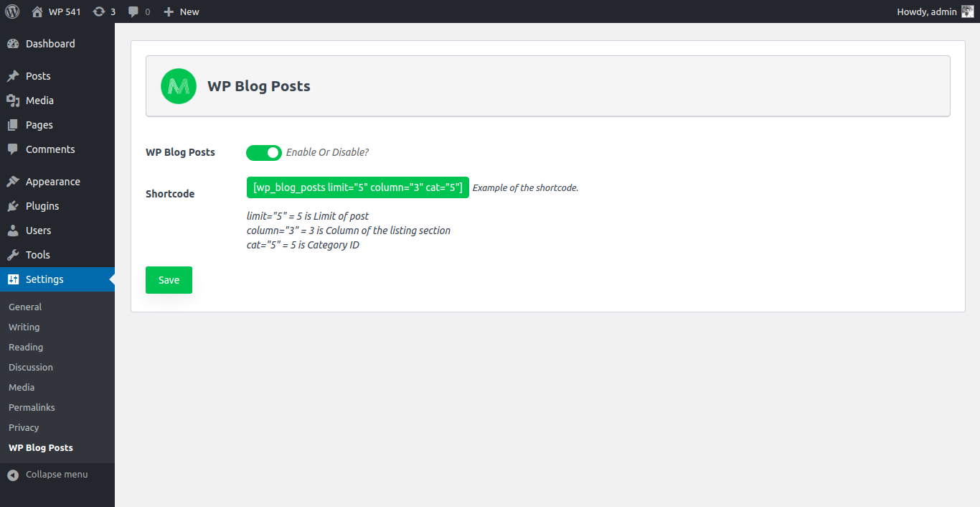Go to Discussion settings submenu
Image resolution: width=980 pixels, height=507 pixels.
31,367
